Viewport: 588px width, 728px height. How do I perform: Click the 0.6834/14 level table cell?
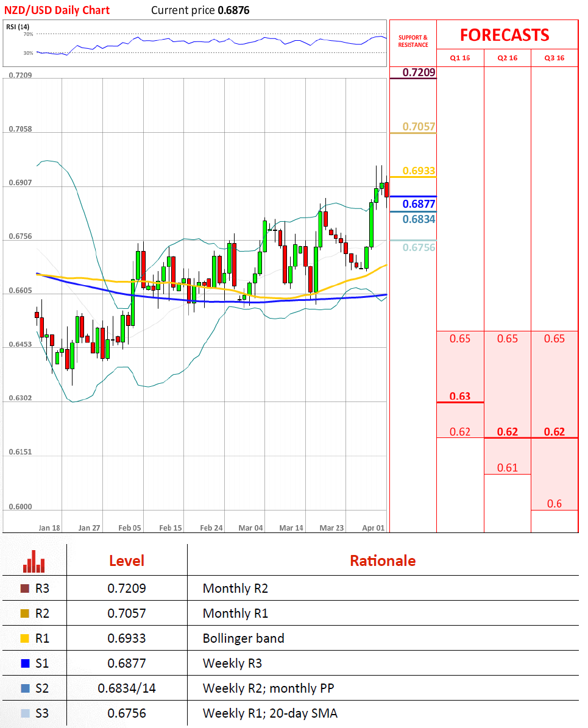(126, 688)
